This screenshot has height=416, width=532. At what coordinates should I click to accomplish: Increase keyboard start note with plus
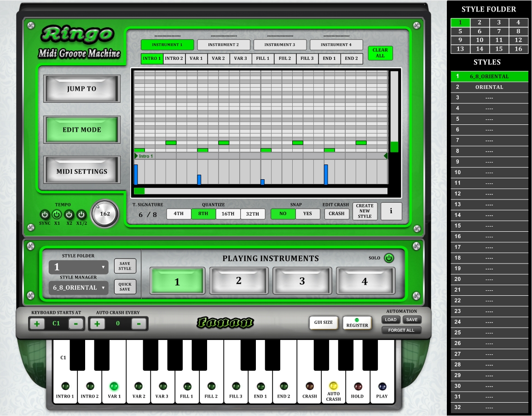point(37,323)
